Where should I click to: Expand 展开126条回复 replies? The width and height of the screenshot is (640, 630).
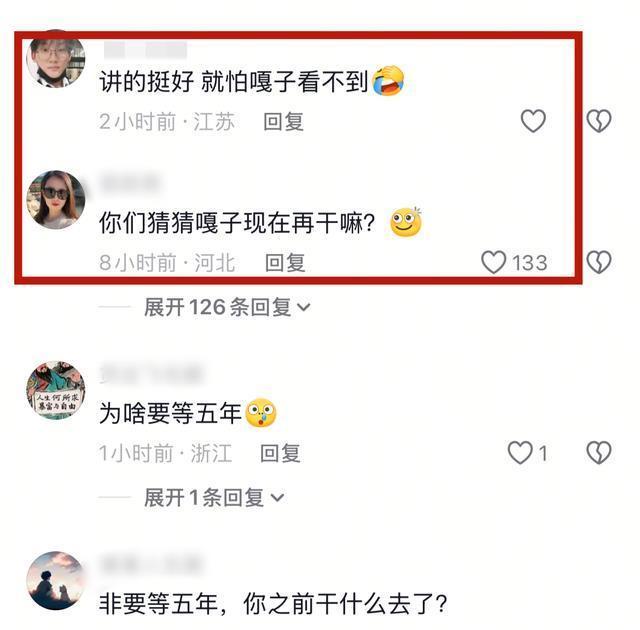click(227, 307)
